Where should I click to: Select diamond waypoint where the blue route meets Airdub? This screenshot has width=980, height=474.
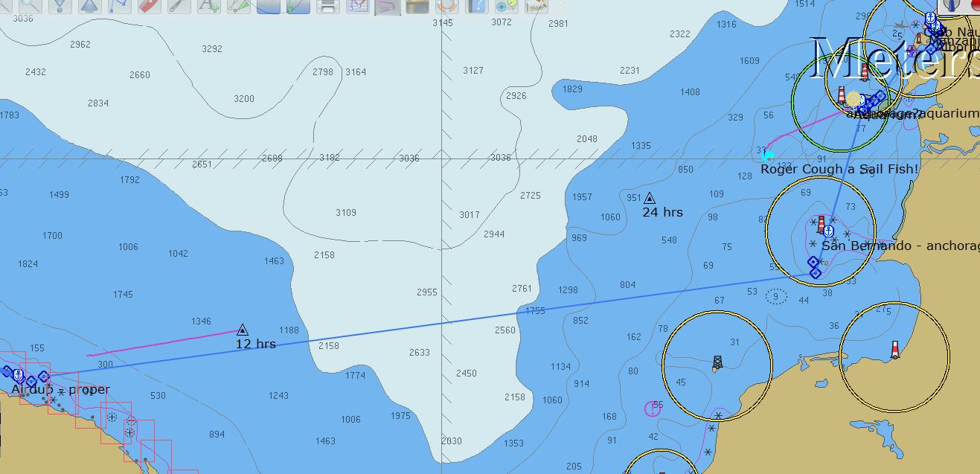(x=44, y=377)
